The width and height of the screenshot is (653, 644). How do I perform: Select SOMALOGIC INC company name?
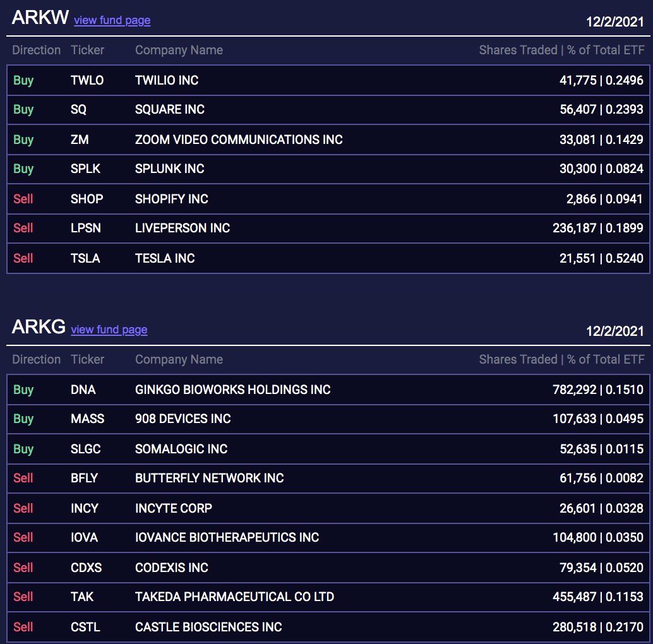point(181,449)
